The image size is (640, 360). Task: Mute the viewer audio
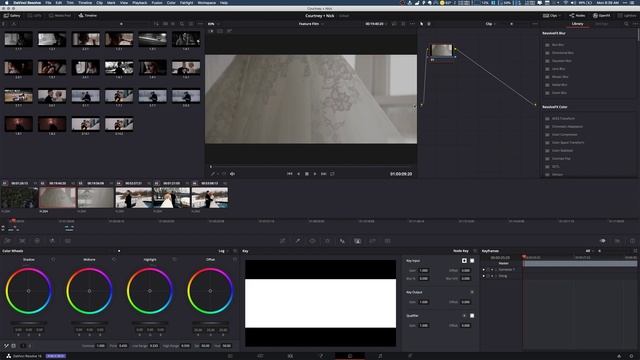(232, 174)
